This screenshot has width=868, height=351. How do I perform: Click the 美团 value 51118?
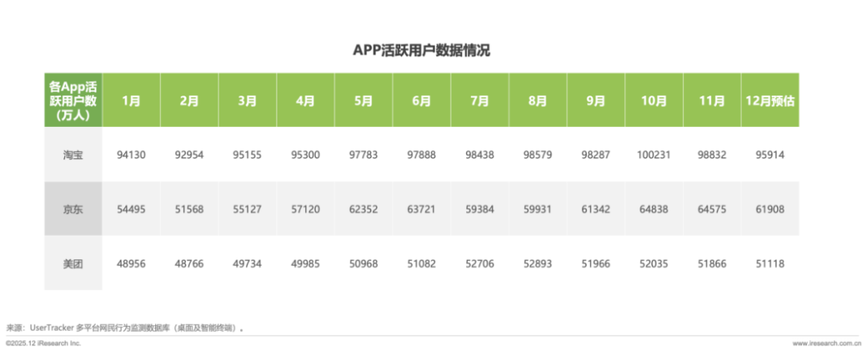(771, 264)
